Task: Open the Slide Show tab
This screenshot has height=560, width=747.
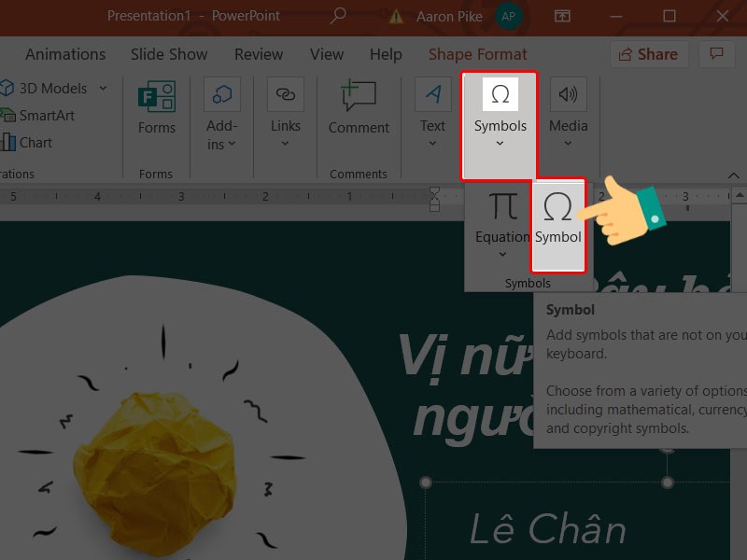Action: pos(171,54)
